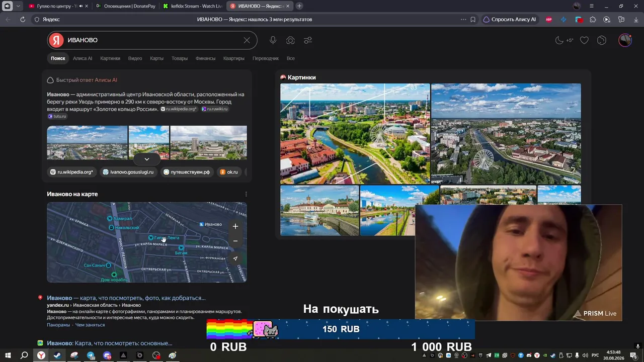Open the weather widget showing +5°

click(564, 40)
